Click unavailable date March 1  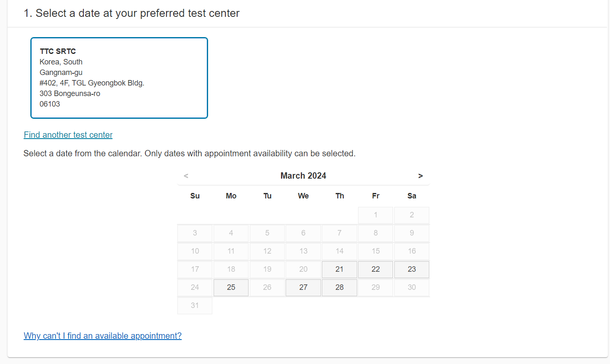click(376, 215)
